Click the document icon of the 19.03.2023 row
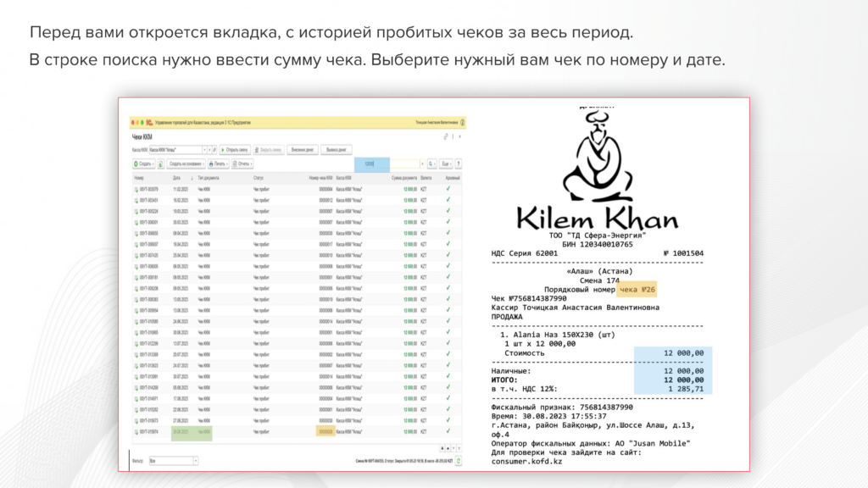 (x=136, y=211)
